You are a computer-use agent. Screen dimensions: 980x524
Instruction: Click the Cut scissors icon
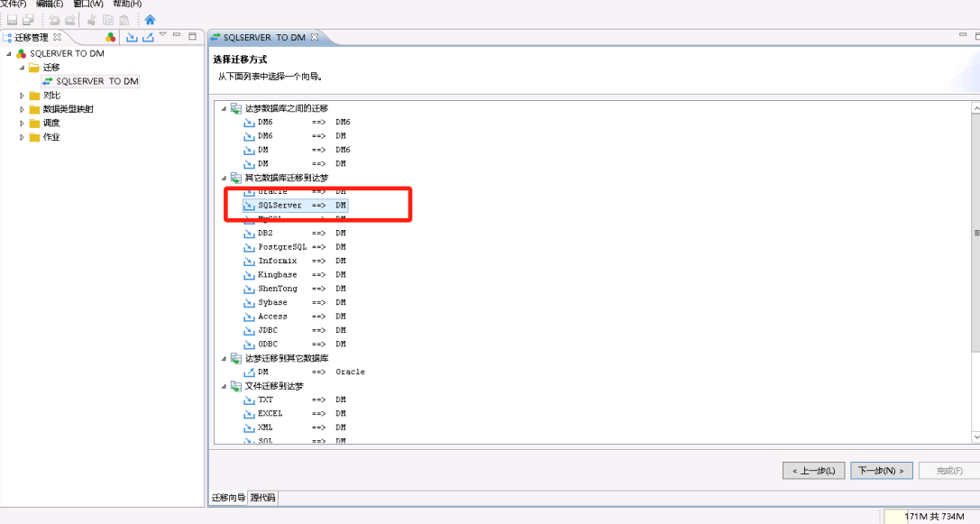click(x=92, y=20)
